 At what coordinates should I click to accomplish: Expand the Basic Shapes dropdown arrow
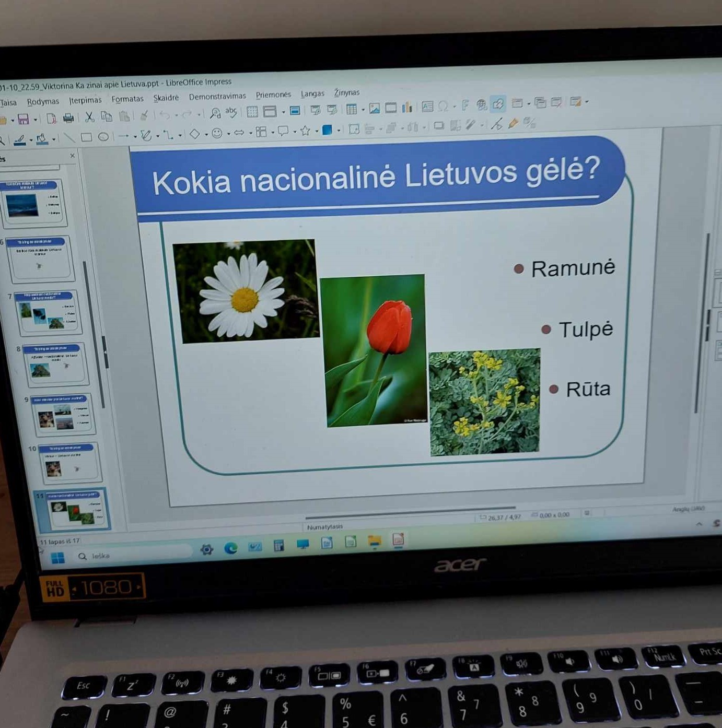pyautogui.click(x=206, y=134)
